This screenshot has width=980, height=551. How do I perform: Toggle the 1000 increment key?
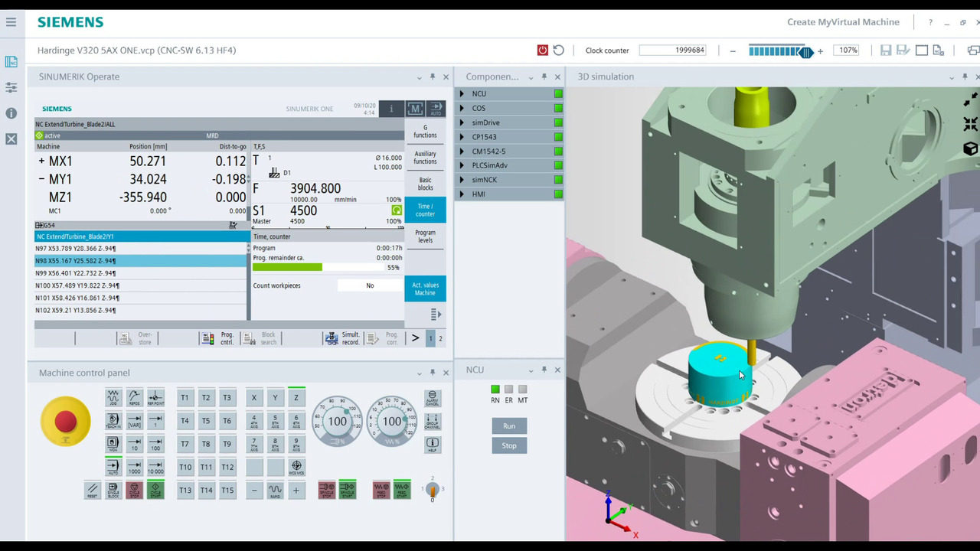click(x=134, y=467)
